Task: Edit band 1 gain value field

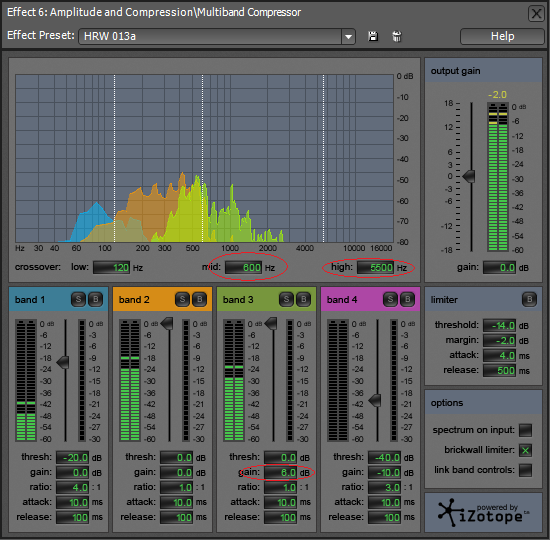Action: coord(73,473)
